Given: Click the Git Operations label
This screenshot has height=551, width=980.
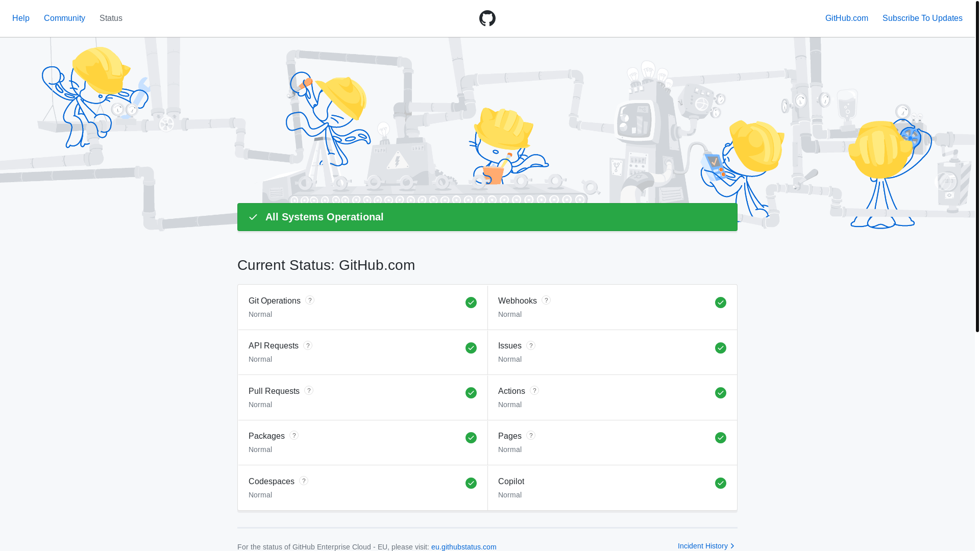Looking at the screenshot, I should (275, 301).
